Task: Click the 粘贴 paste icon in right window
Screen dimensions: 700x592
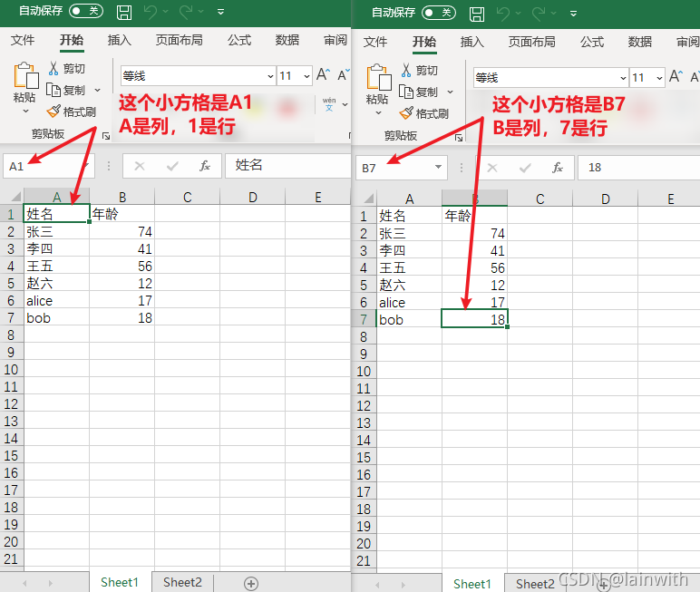Action: point(379,78)
